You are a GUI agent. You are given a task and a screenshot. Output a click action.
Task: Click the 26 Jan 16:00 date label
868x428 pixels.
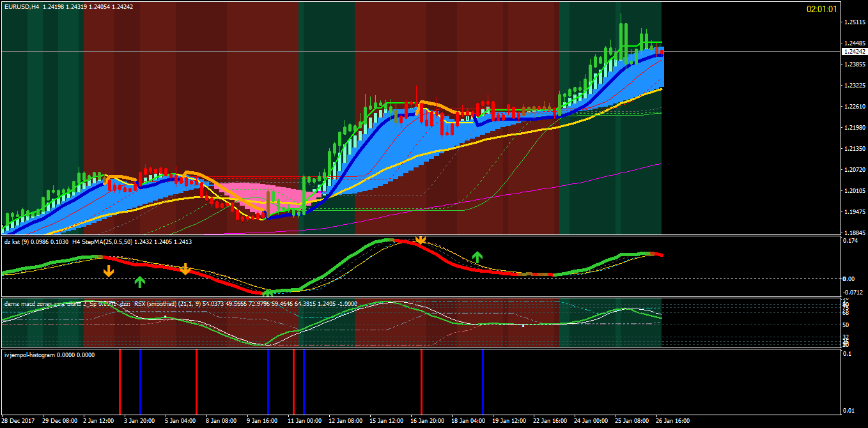click(672, 421)
